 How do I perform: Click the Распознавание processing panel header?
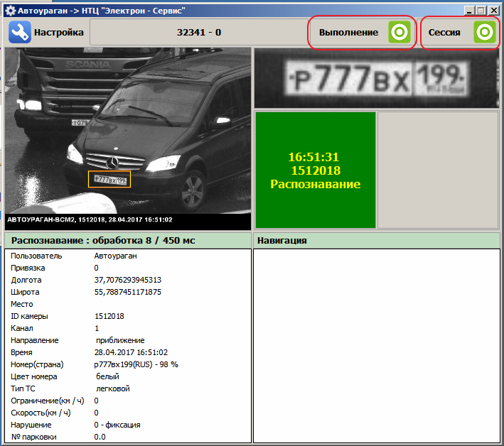click(x=128, y=241)
